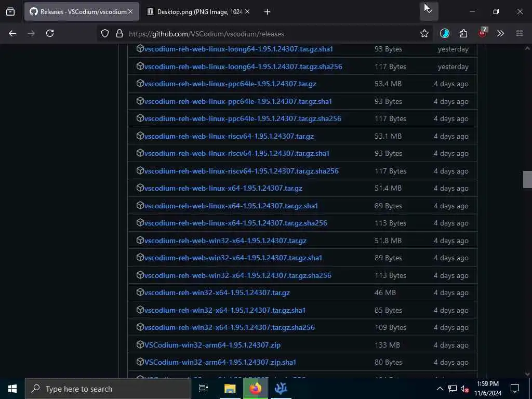The height and width of the screenshot is (399, 532).
Task: Click package icon beside reh-web-win32-x64 tar.gz
Action: click(140, 240)
